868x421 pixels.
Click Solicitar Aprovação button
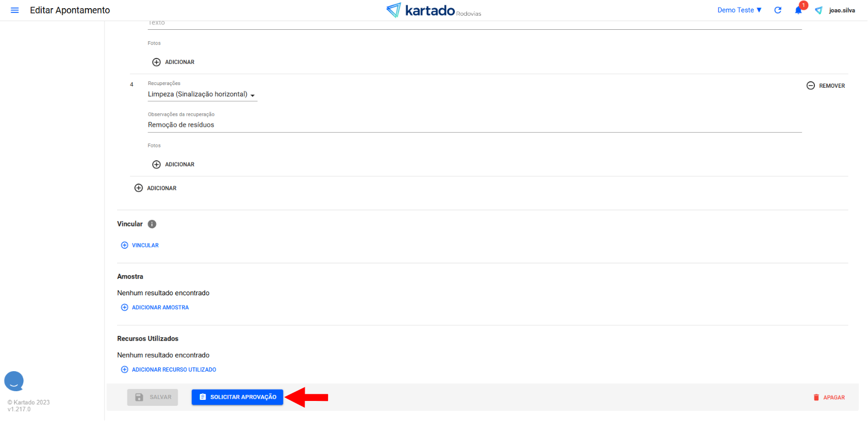tap(237, 397)
